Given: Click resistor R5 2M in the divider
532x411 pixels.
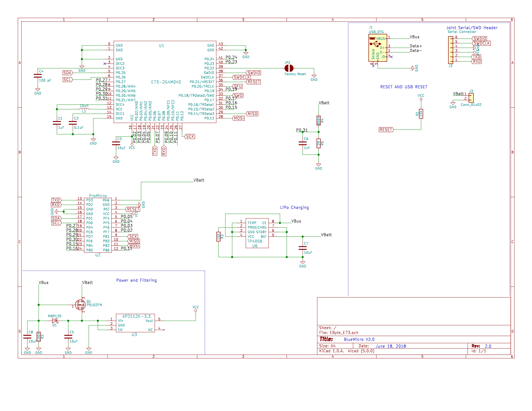Looking at the screenshot, I should [319, 143].
